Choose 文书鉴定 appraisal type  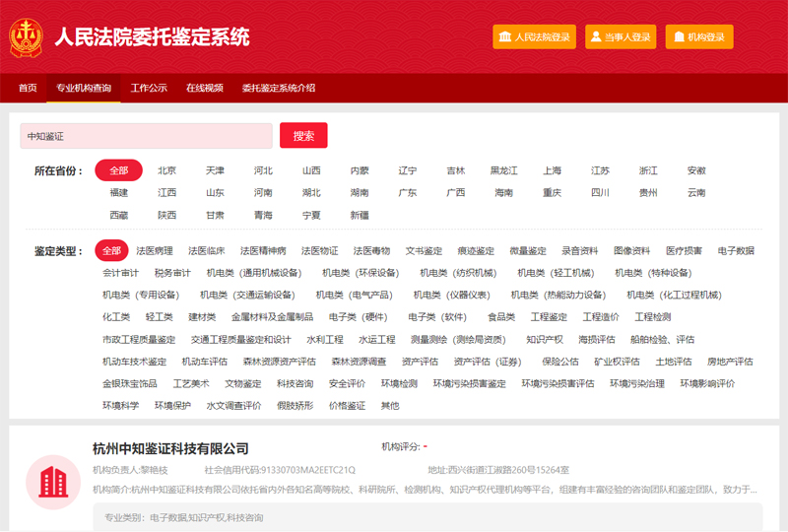coord(424,250)
